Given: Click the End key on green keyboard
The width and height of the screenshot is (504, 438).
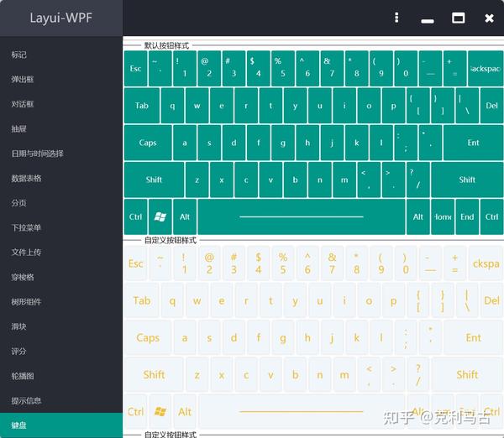Looking at the screenshot, I should (x=467, y=216).
